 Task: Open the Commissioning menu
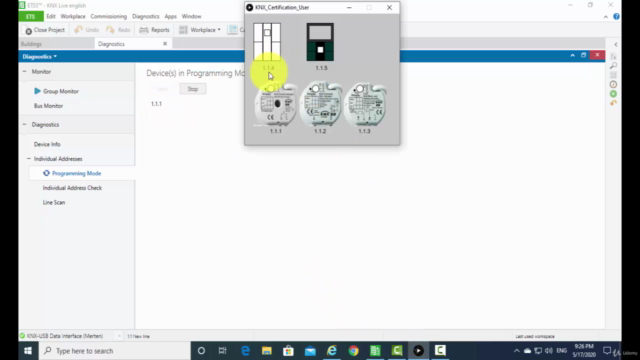(109, 16)
